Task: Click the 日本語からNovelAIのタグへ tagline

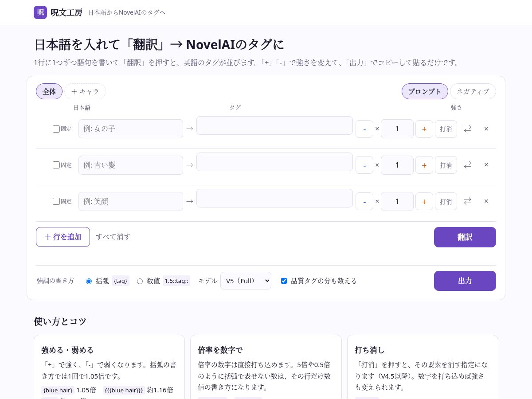Action: (127, 12)
